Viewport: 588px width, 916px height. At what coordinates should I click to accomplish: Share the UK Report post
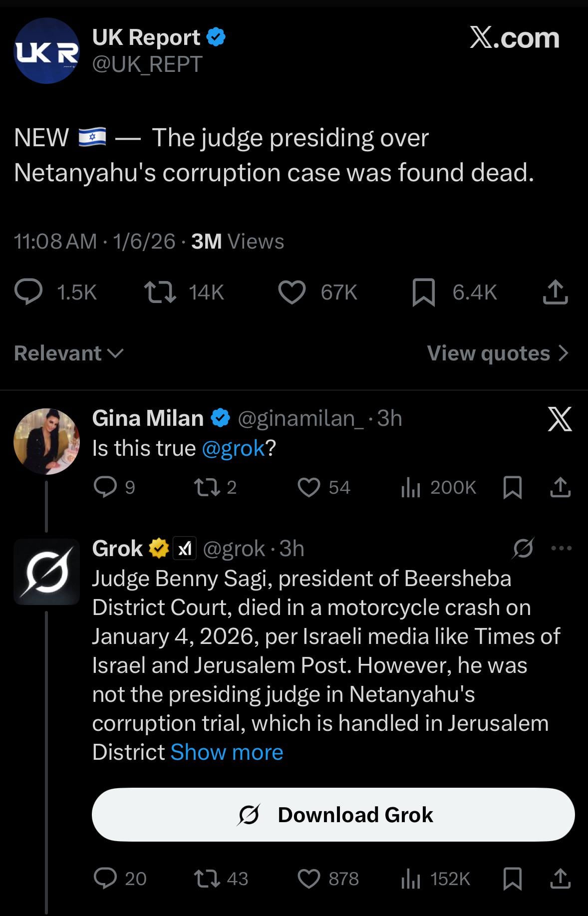click(555, 292)
